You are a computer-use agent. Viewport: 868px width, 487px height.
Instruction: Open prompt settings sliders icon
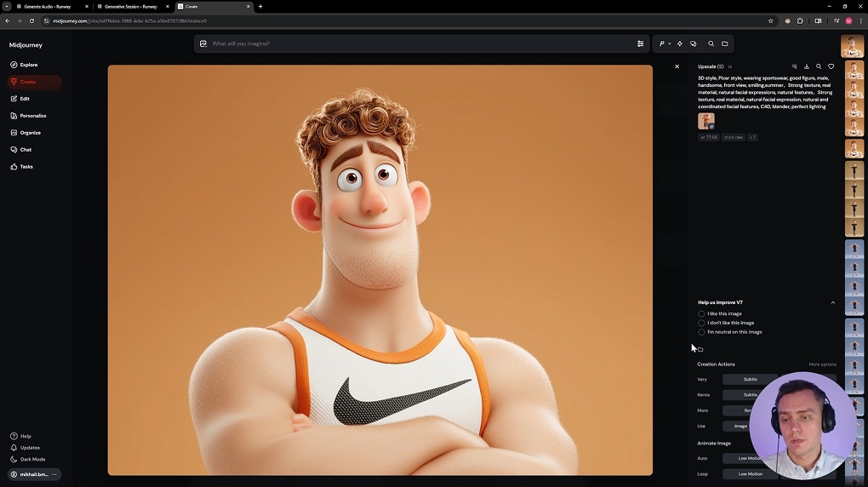641,43
